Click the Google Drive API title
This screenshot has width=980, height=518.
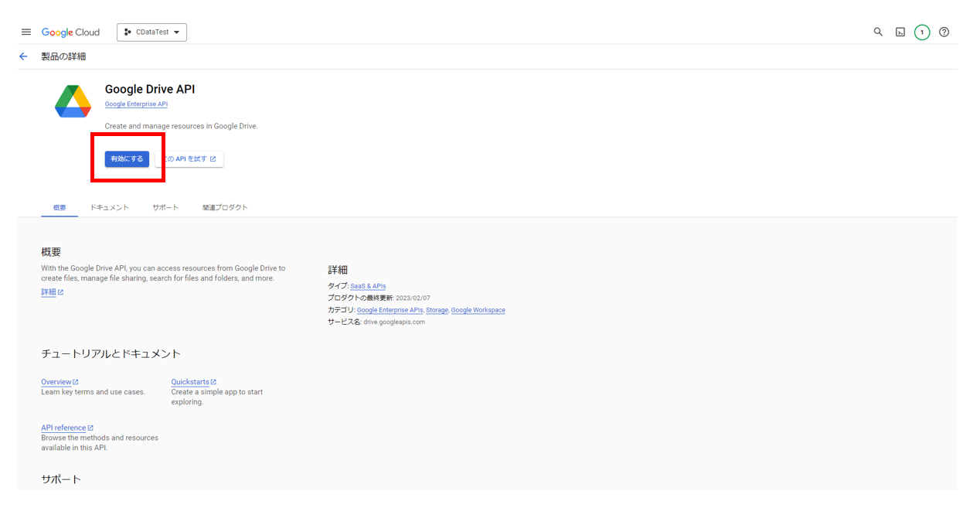point(150,90)
